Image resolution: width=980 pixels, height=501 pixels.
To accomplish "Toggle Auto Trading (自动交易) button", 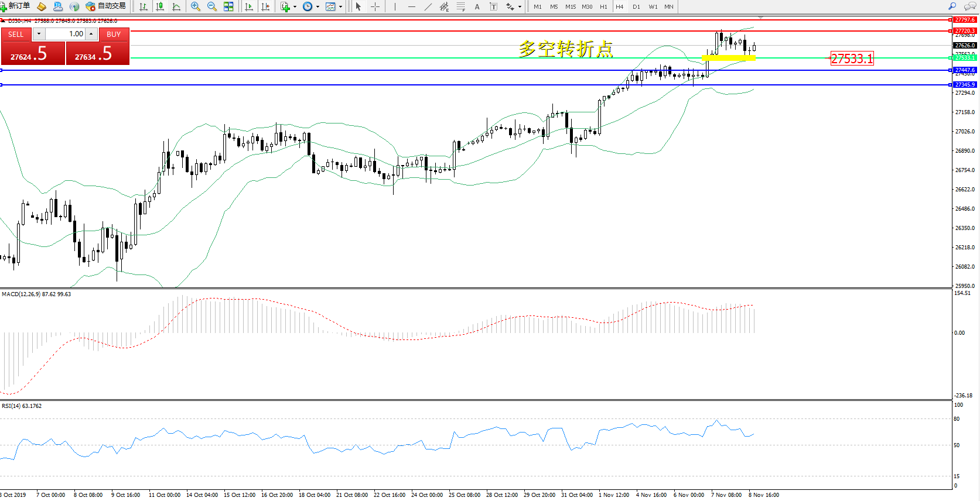I will 106,6.
